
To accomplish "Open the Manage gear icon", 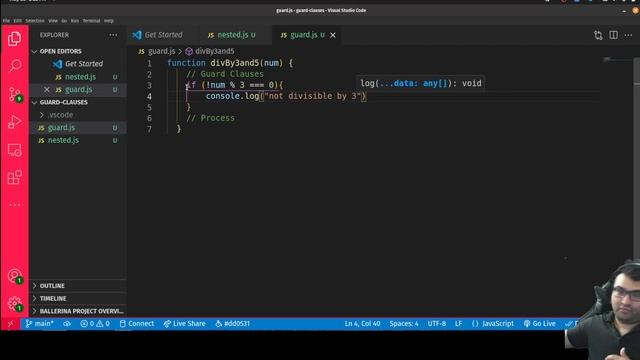I will click(x=15, y=304).
